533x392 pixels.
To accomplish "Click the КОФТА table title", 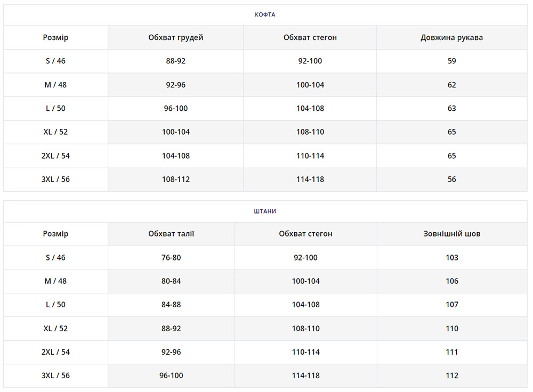I will click(x=265, y=15).
